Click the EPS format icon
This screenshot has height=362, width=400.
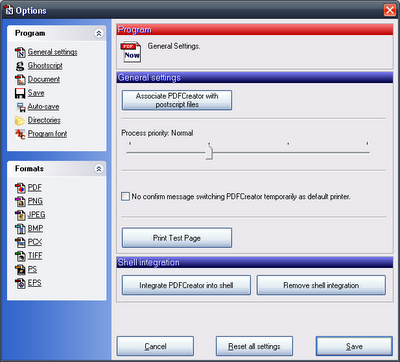pyautogui.click(x=20, y=284)
